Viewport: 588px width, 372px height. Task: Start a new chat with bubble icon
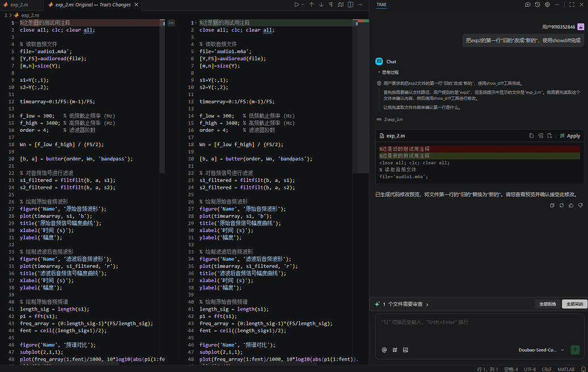(527, 5)
